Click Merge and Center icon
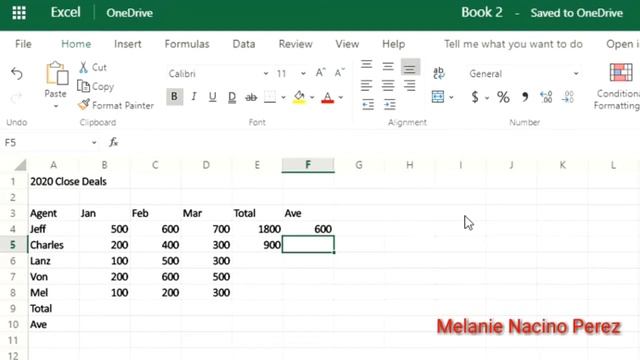Viewport: 640px width, 360px height. (x=438, y=97)
